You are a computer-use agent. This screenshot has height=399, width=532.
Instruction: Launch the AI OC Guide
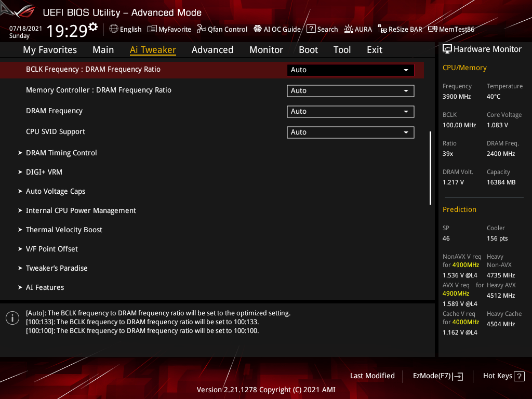[x=277, y=29]
